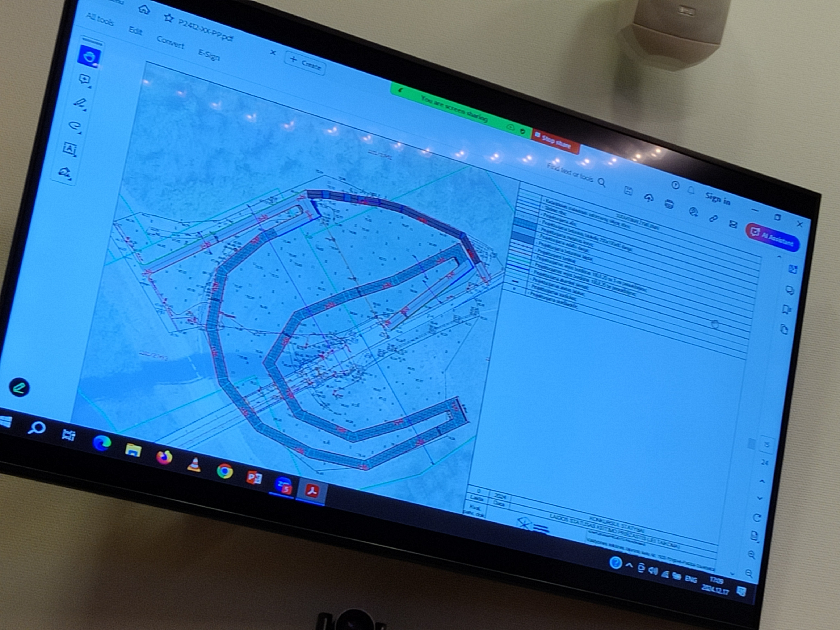Open the Bookmarks panel in right rail
840x630 pixels.
(787, 310)
